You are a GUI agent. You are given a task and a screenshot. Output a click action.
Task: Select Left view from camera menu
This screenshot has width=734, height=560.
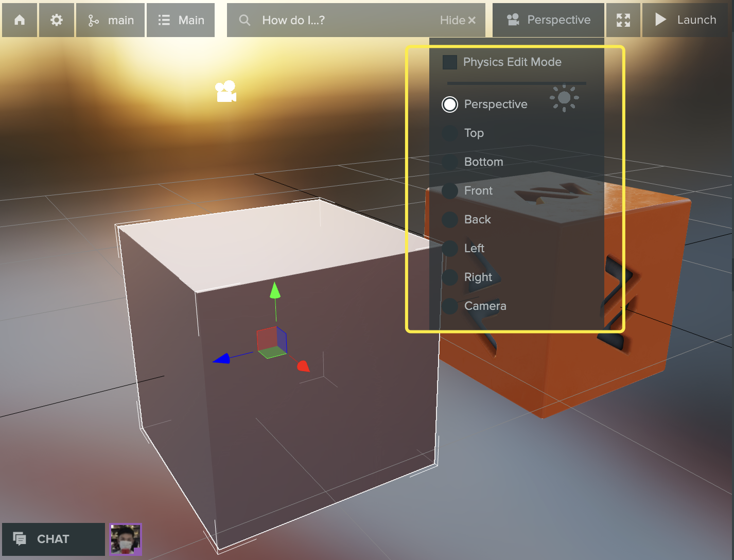450,249
